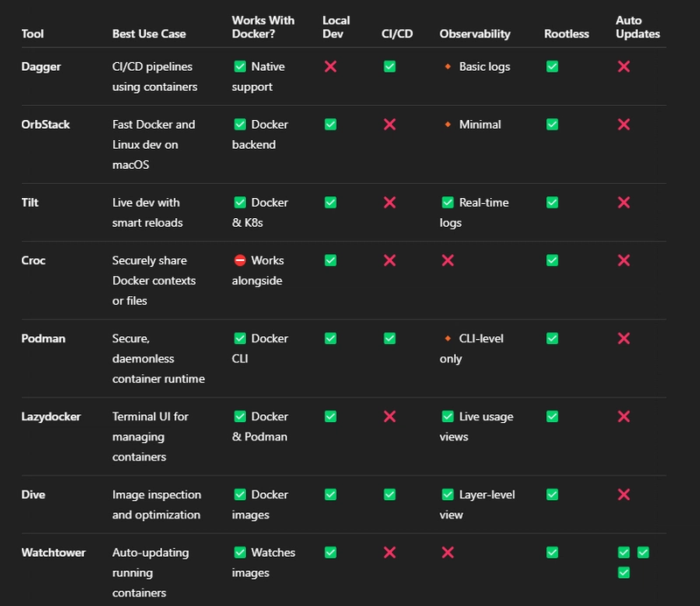Image resolution: width=700 pixels, height=606 pixels.
Task: Click 'Securely share Docker contexts or files'
Action: (154, 280)
